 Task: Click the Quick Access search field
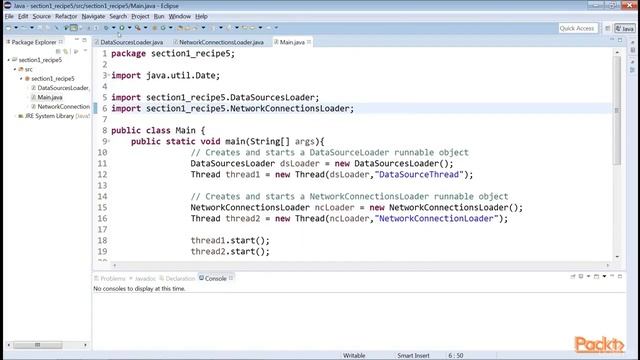point(578,28)
